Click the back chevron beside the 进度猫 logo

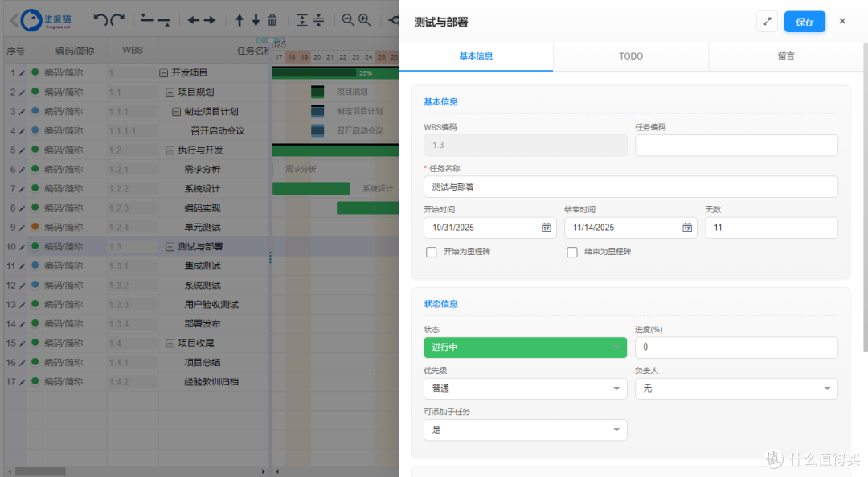point(14,20)
